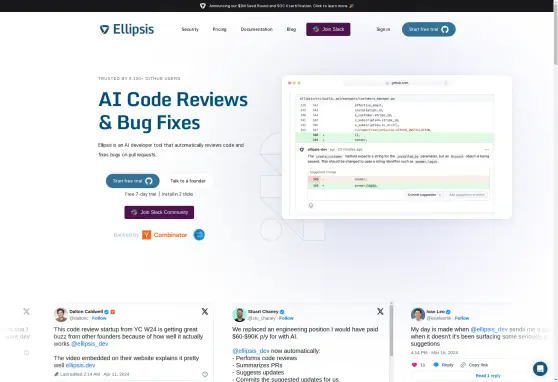558x382 pixels.
Task: Click the round blue badge beside Combinator
Action: pyautogui.click(x=199, y=235)
